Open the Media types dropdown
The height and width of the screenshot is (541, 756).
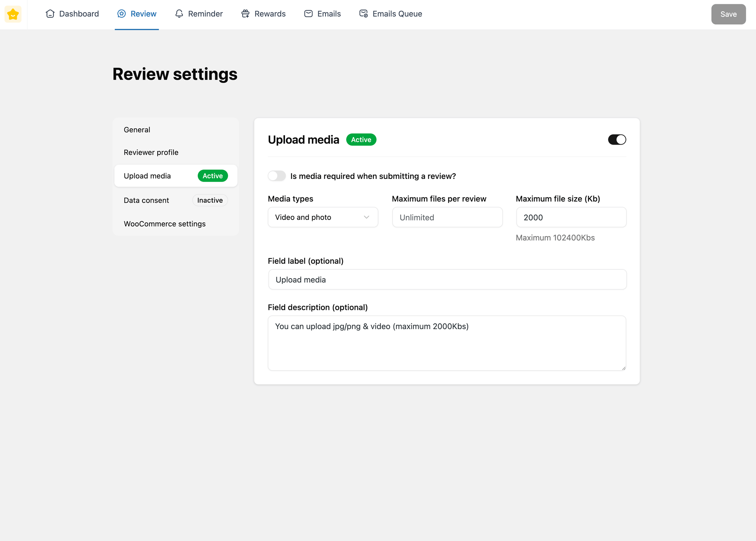tap(322, 217)
